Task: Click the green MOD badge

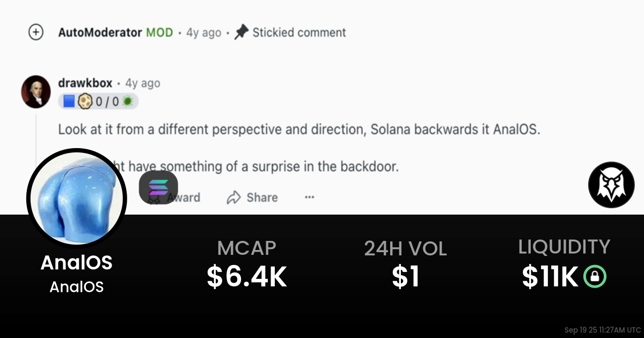Action: point(159,32)
